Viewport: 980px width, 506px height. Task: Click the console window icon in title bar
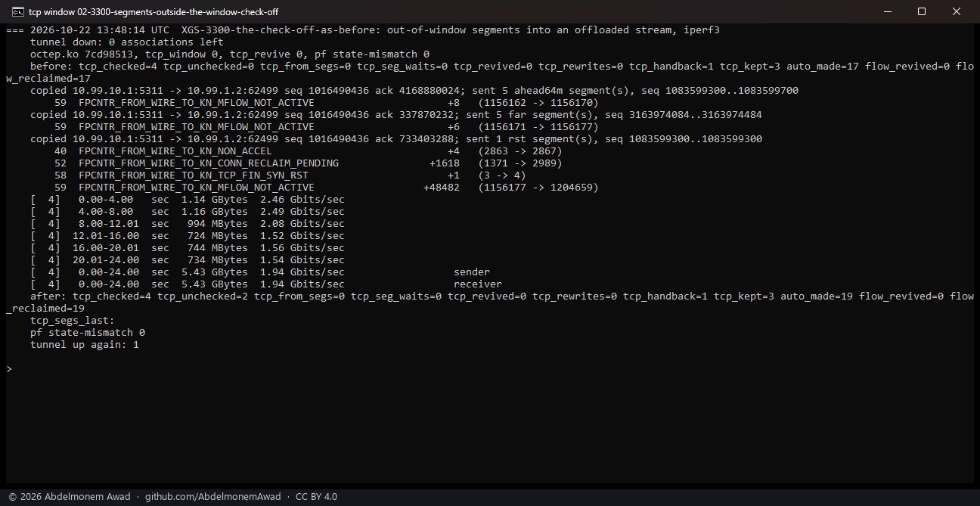pyautogui.click(x=17, y=11)
